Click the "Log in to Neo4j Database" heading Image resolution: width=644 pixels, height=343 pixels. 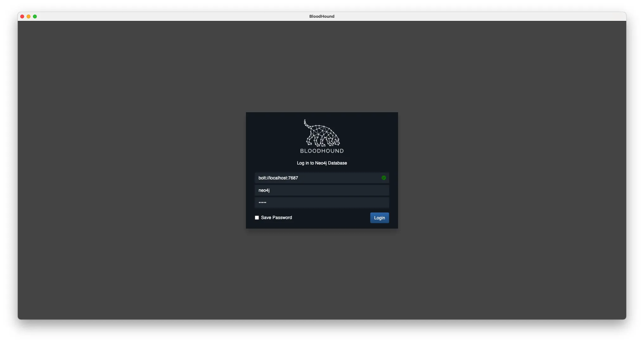pos(322,163)
